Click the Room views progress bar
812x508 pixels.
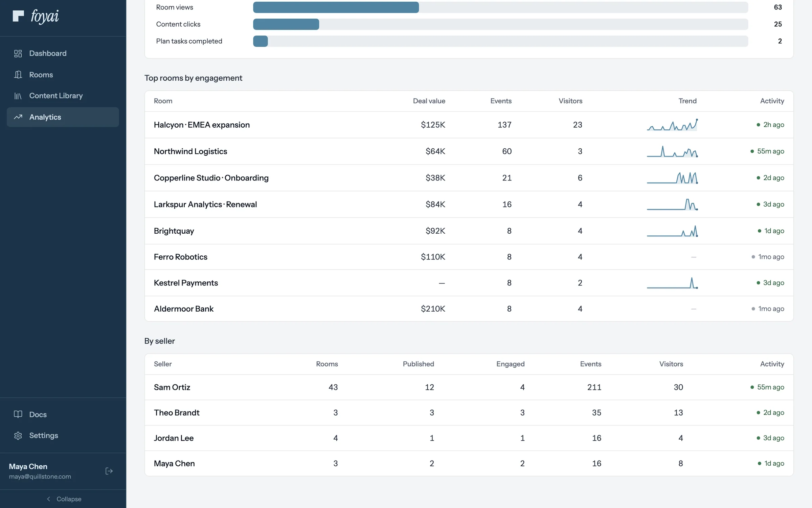[x=500, y=7]
